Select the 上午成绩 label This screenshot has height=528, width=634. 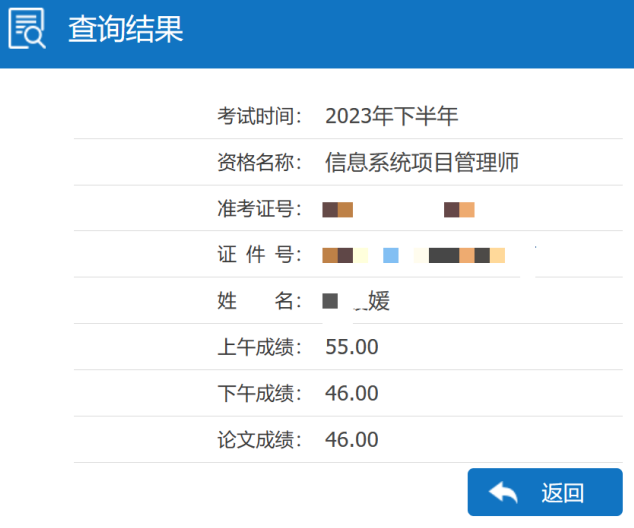point(260,348)
